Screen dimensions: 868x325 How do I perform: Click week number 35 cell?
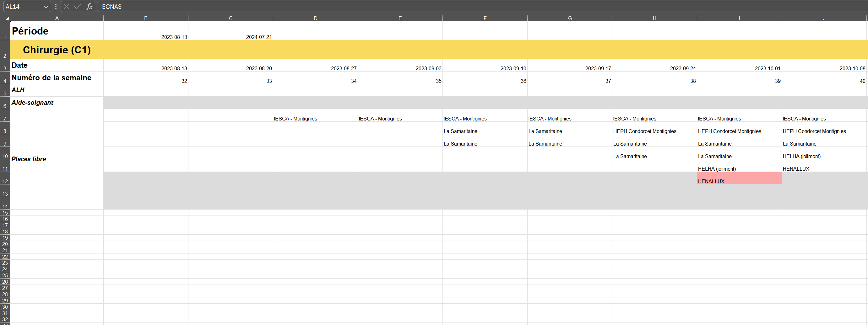pyautogui.click(x=400, y=78)
